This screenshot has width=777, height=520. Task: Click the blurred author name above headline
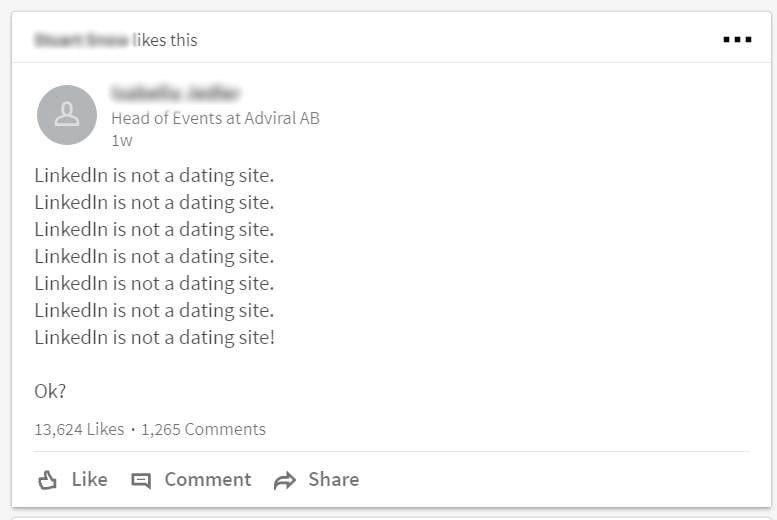176,94
